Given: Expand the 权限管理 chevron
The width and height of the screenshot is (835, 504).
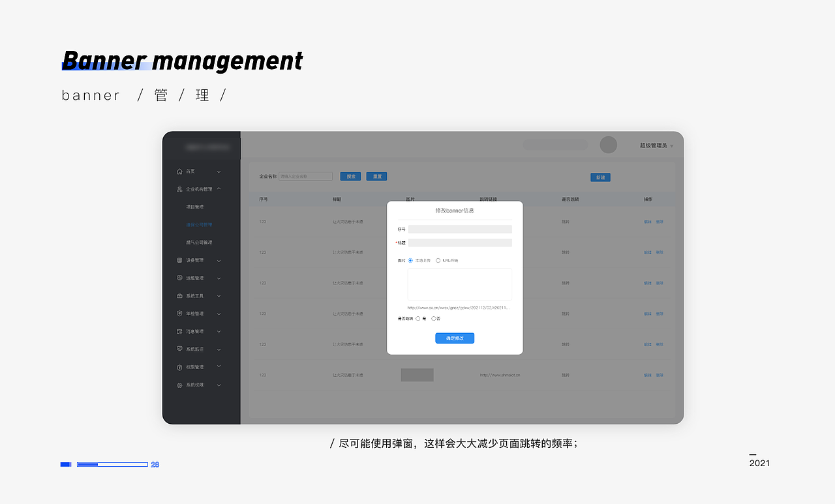Looking at the screenshot, I should 219,366.
